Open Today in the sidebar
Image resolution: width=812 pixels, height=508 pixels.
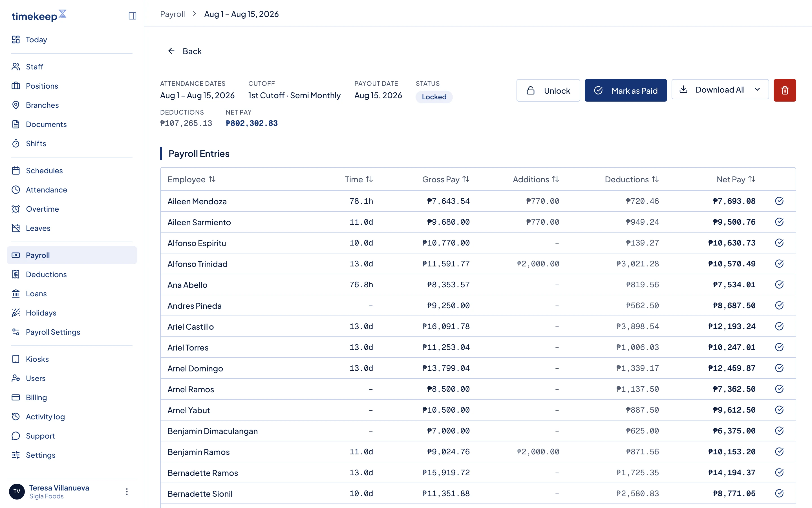pyautogui.click(x=72, y=40)
